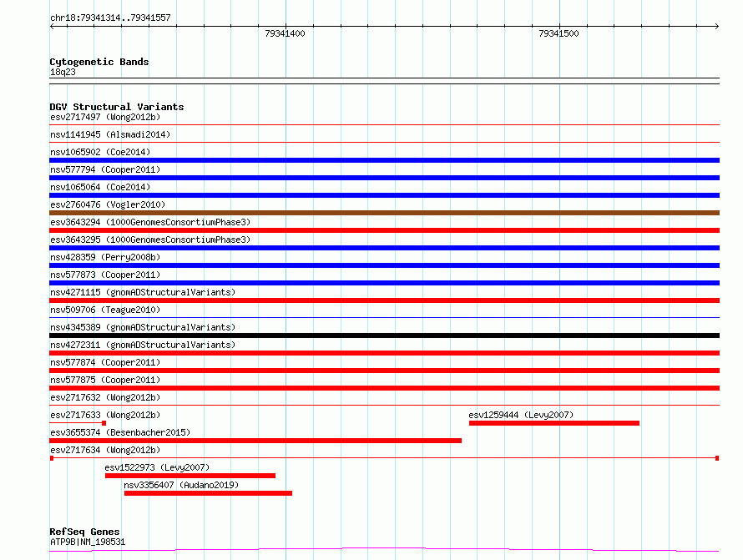Click the blue bar under esv3643295
Screen dimensions: 743x560
click(x=384, y=248)
